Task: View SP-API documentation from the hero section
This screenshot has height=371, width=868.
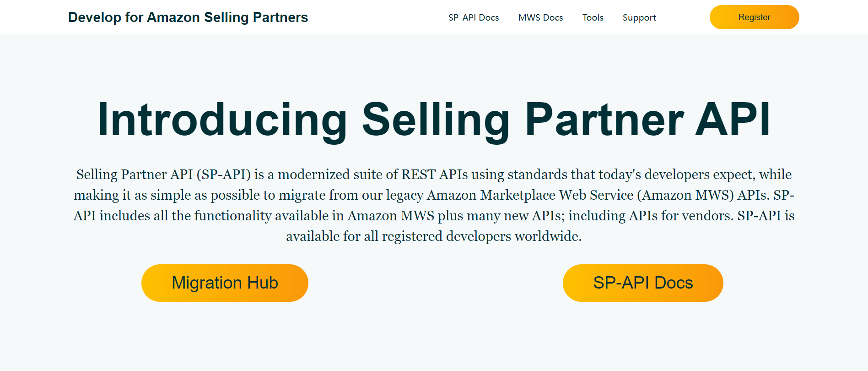Action: [642, 283]
